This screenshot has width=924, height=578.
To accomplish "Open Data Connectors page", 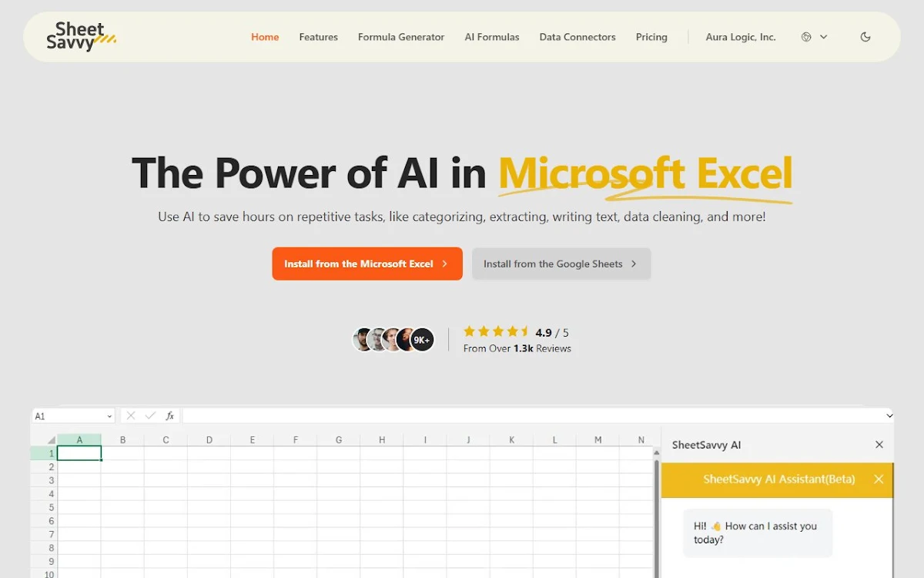I will [x=577, y=37].
